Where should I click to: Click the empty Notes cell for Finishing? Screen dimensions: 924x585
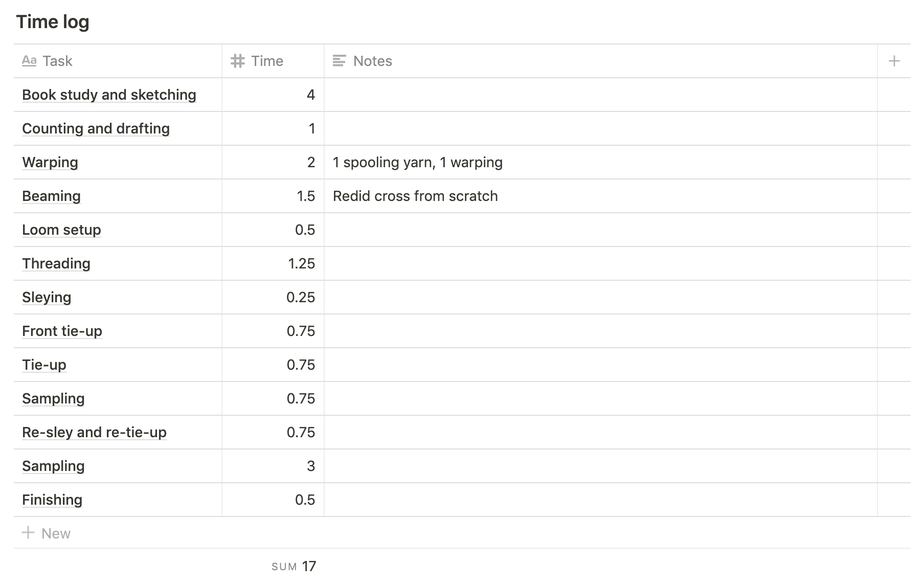click(601, 500)
